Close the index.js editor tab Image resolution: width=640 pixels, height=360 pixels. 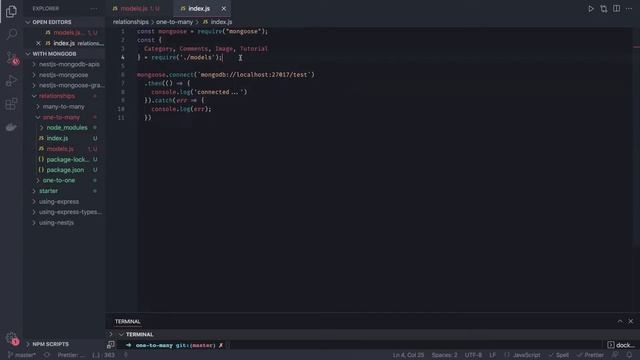224,9
